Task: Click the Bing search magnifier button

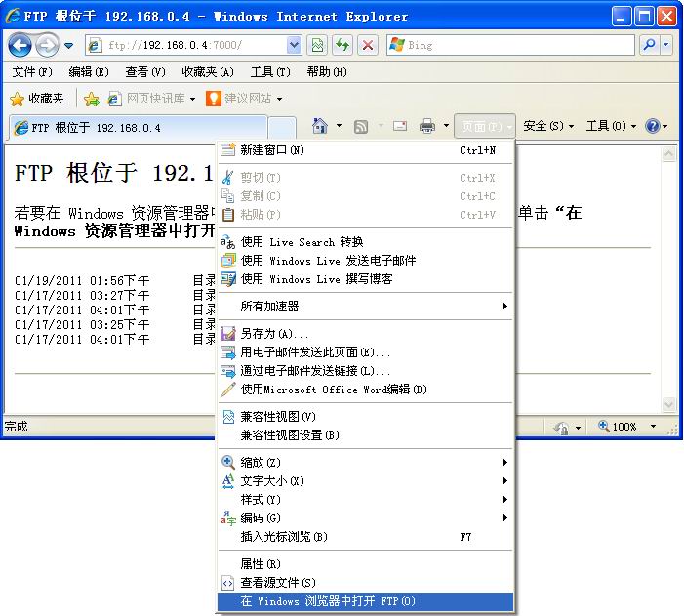Action: [x=649, y=45]
